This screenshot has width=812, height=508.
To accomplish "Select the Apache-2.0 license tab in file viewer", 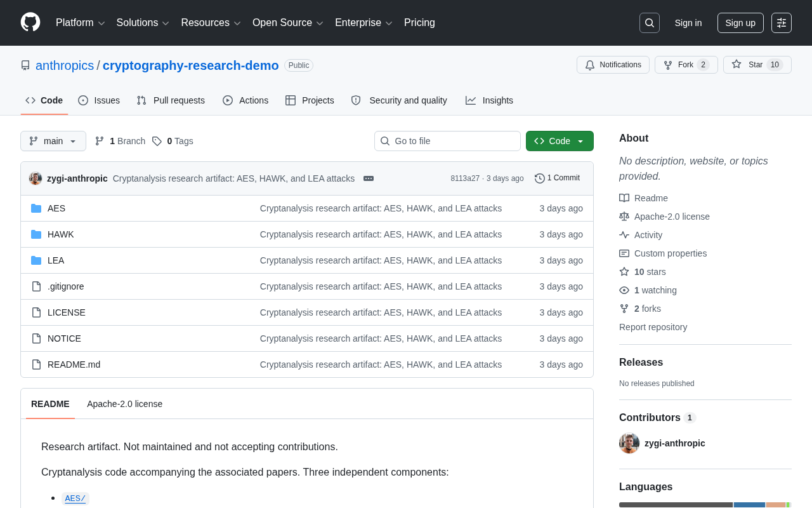I will 125,404.
